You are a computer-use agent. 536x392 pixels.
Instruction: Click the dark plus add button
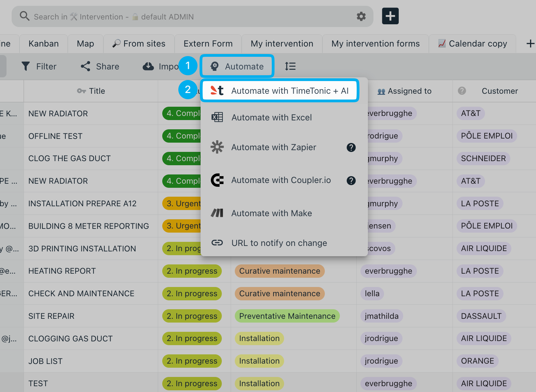point(390,16)
